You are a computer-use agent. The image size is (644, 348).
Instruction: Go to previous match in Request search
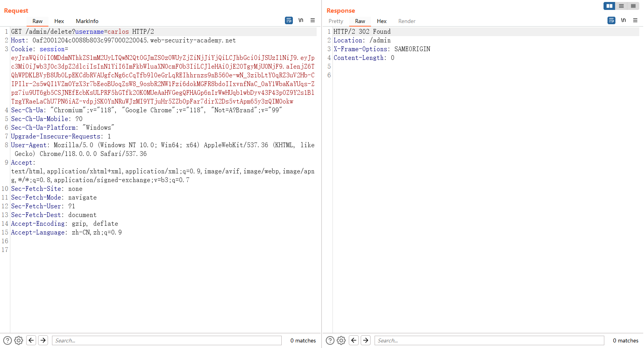click(31, 340)
